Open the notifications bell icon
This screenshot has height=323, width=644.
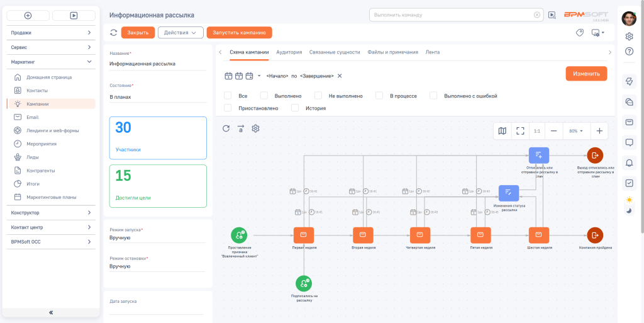(x=629, y=162)
